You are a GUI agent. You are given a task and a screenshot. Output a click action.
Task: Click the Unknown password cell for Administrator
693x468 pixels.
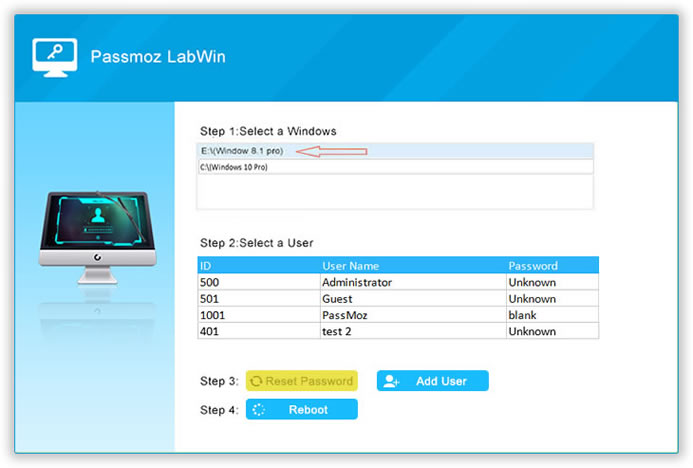(551, 282)
